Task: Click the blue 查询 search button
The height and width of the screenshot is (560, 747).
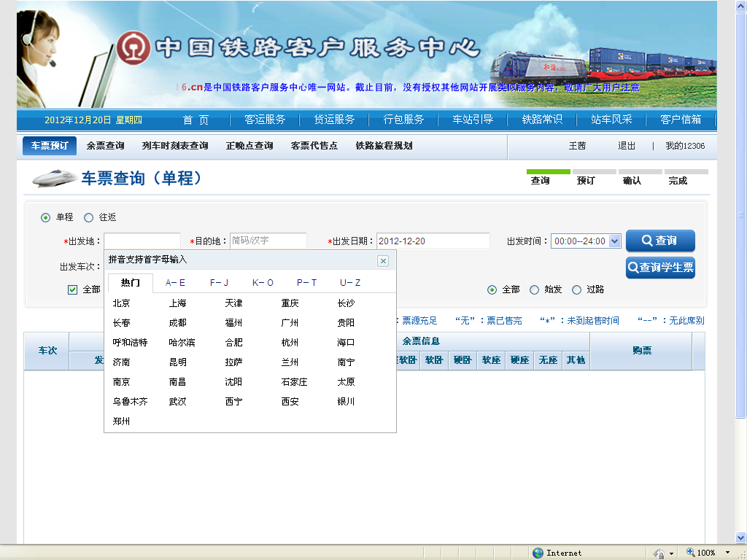Action: click(x=660, y=241)
